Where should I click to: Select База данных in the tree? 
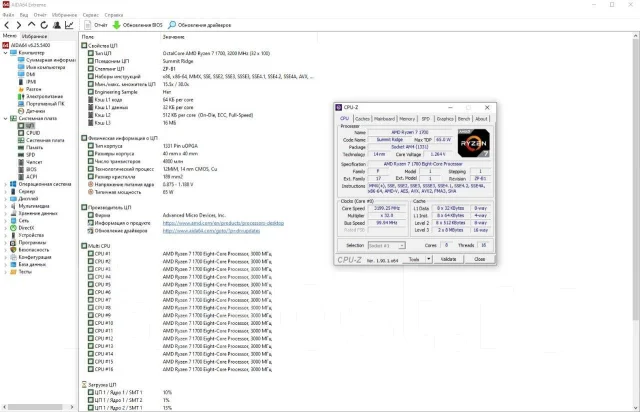28,265
